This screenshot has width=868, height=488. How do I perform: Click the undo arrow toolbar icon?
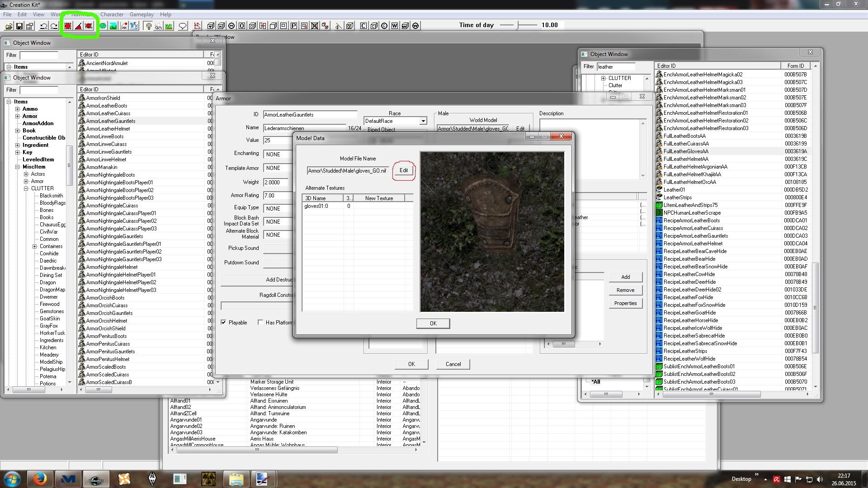click(x=44, y=26)
